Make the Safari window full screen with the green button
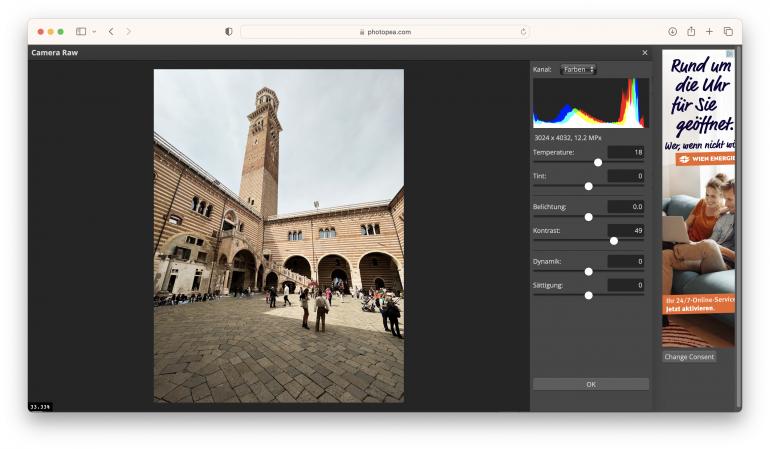 click(x=60, y=31)
